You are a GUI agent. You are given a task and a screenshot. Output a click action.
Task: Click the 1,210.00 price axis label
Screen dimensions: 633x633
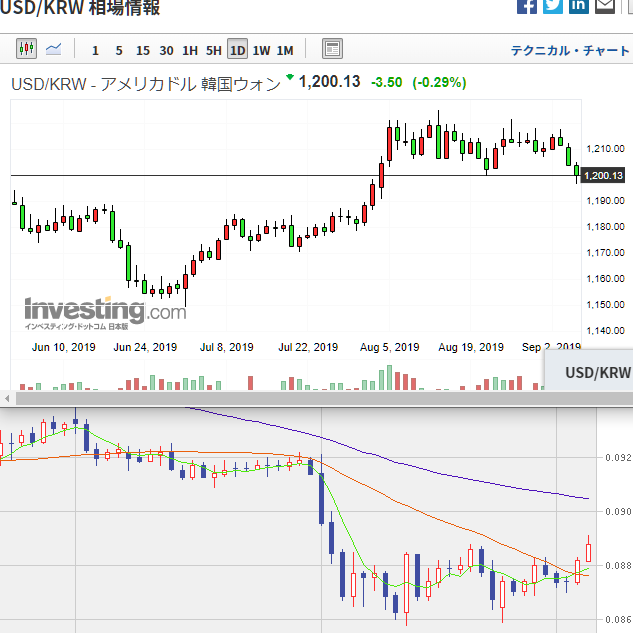[605, 149]
